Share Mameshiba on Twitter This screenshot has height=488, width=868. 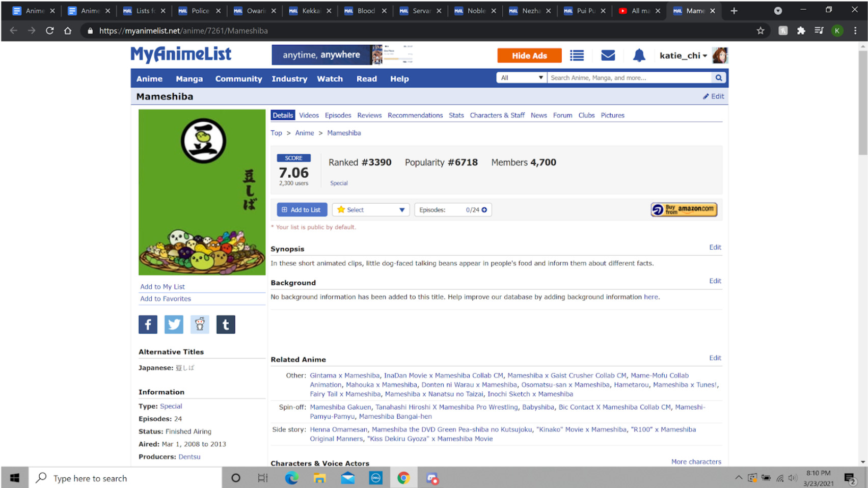[x=174, y=324]
